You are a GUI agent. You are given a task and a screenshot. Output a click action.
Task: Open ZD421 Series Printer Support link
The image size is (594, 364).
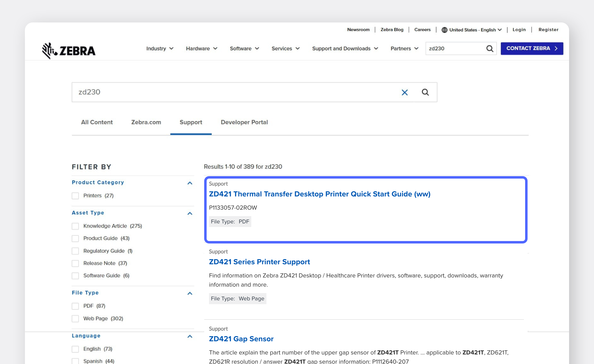point(259,262)
